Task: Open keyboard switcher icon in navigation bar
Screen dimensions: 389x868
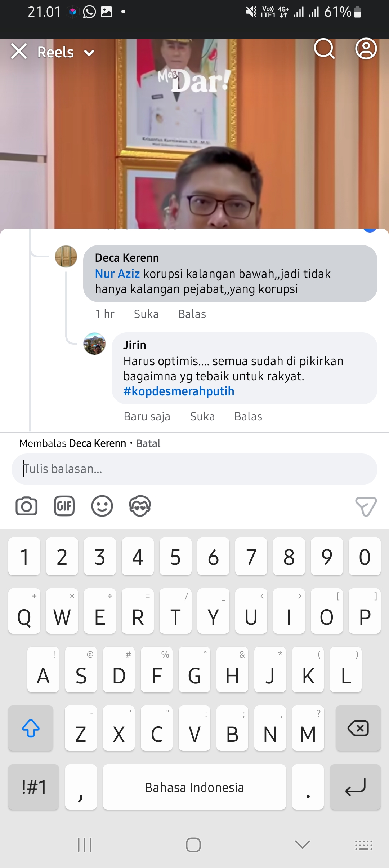Action: 364,845
